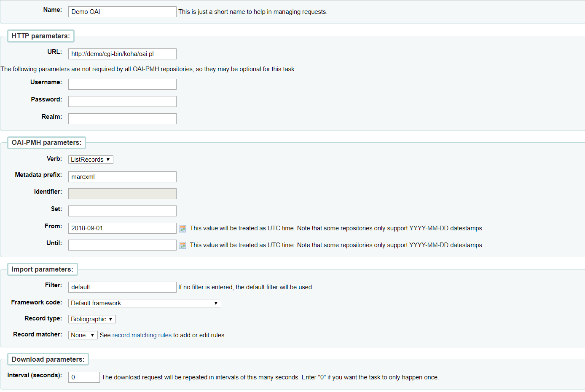Focus the URL input field

point(122,54)
